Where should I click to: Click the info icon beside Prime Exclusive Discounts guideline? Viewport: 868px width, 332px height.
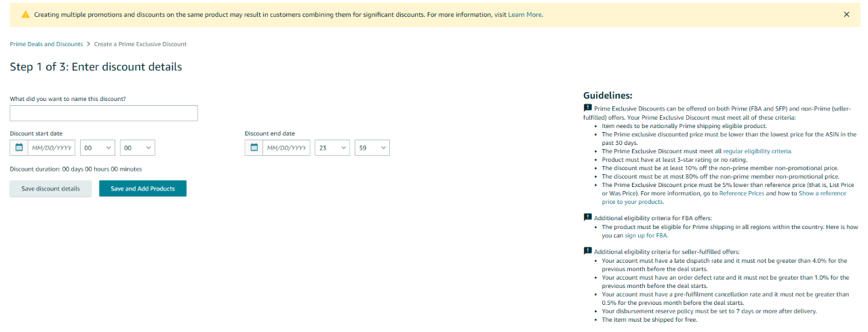pyautogui.click(x=588, y=108)
